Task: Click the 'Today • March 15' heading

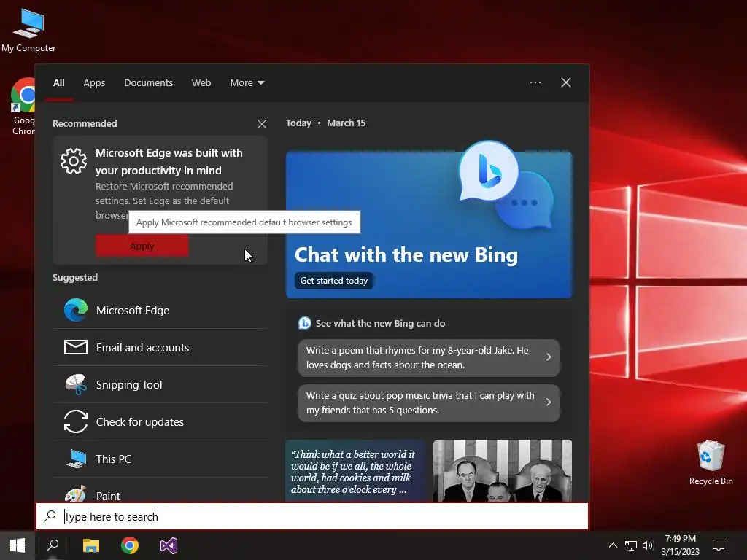Action: click(x=326, y=122)
